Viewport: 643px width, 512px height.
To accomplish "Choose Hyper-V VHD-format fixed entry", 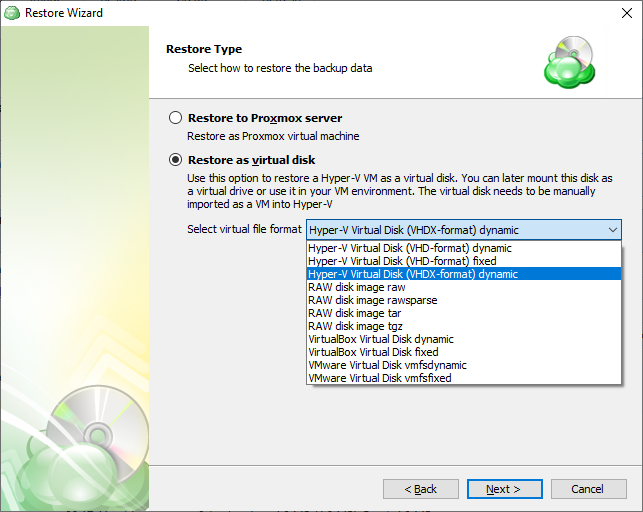I will click(464, 261).
